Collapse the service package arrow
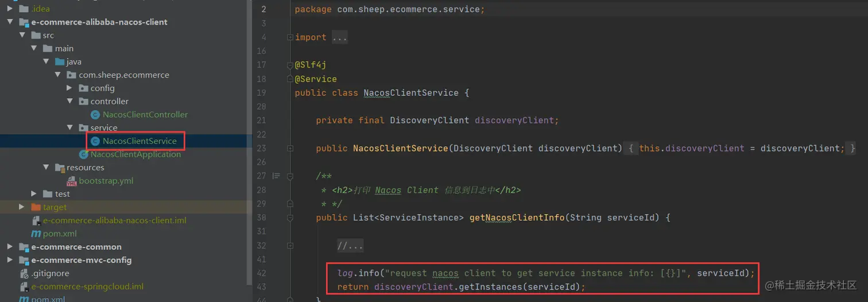Viewport: 868px width, 302px height. coord(69,127)
